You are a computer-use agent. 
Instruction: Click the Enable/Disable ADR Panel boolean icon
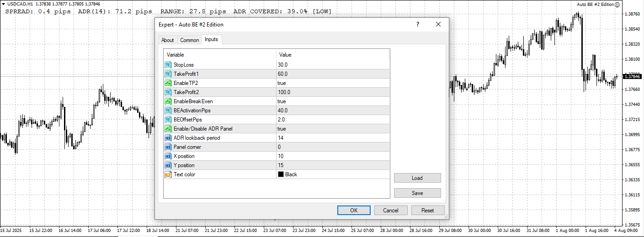(x=168, y=129)
